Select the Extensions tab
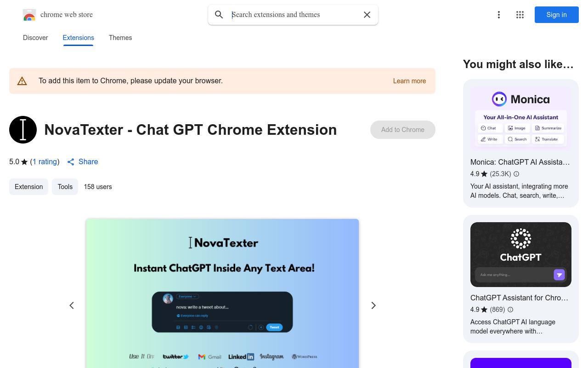 click(x=79, y=38)
